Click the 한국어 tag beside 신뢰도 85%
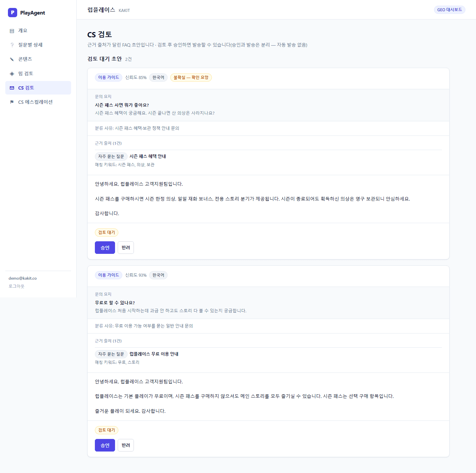Image resolution: width=476 pixels, height=473 pixels. coord(158,77)
